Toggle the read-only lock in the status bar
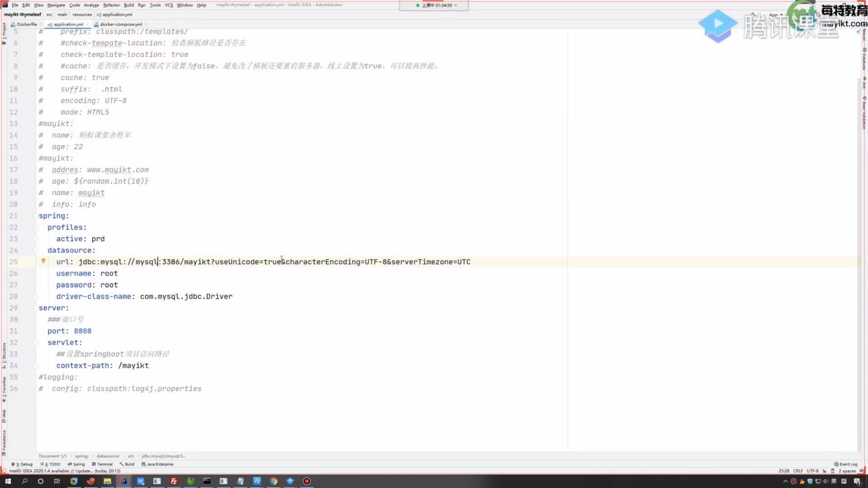868x488 pixels. pyautogui.click(x=824, y=471)
